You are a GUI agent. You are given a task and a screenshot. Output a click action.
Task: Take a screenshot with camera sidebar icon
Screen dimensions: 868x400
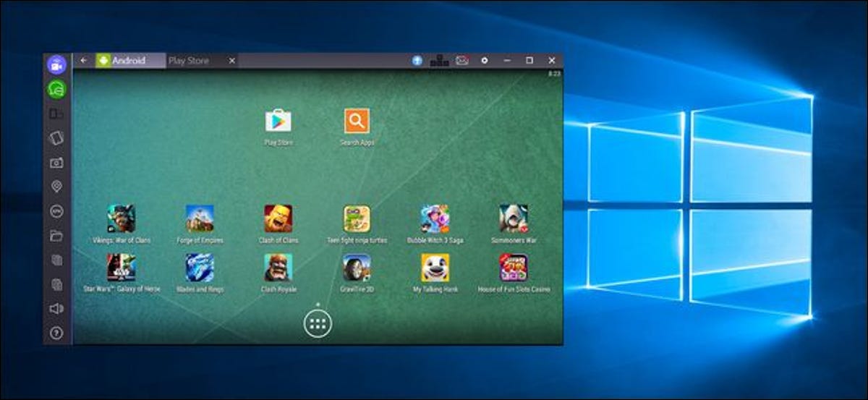point(56,163)
